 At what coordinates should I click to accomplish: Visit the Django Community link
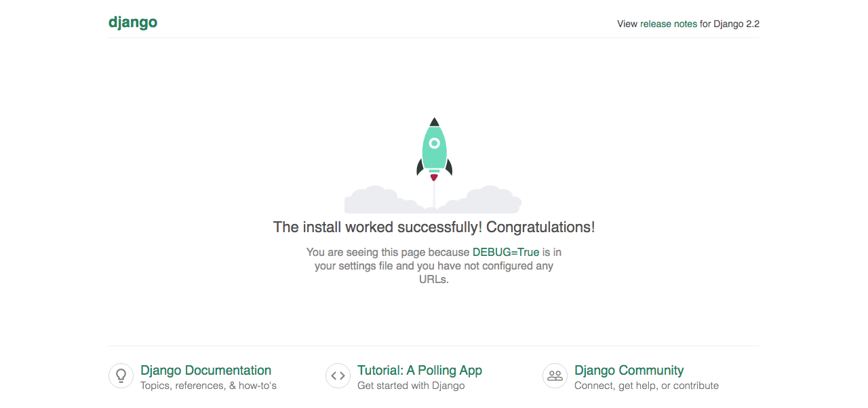coord(629,370)
